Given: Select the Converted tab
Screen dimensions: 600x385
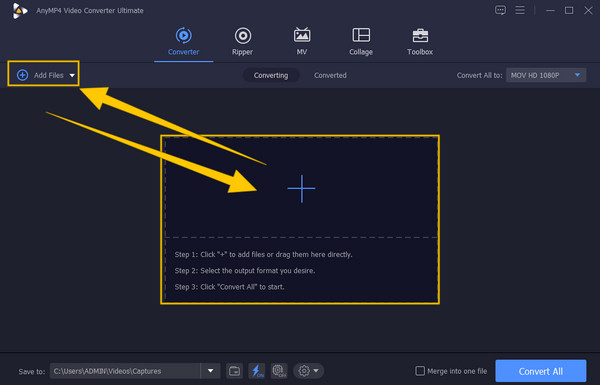Looking at the screenshot, I should (x=330, y=75).
